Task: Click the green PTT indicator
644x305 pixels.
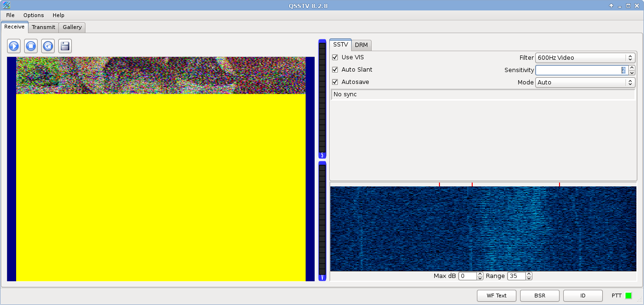Action: (x=628, y=296)
